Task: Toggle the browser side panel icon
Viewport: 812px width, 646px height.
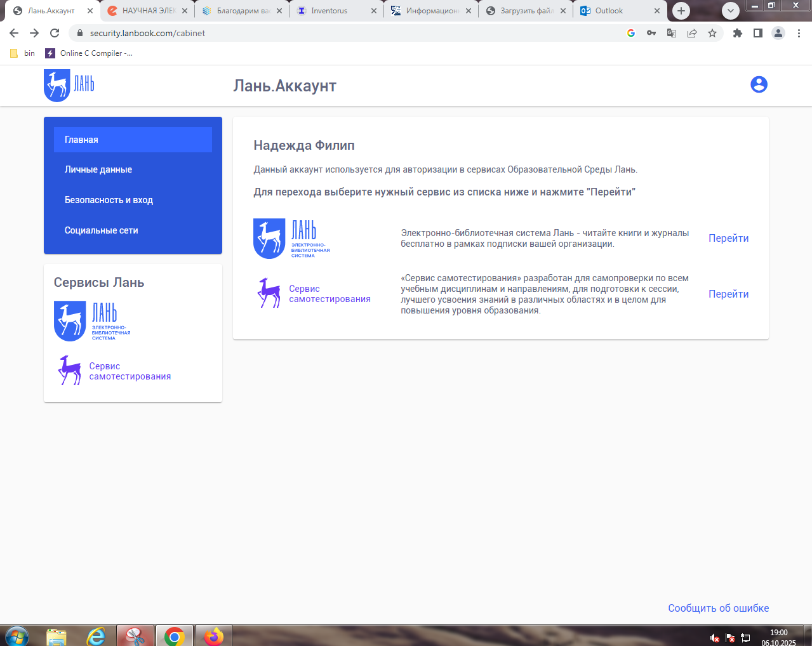Action: [757, 33]
